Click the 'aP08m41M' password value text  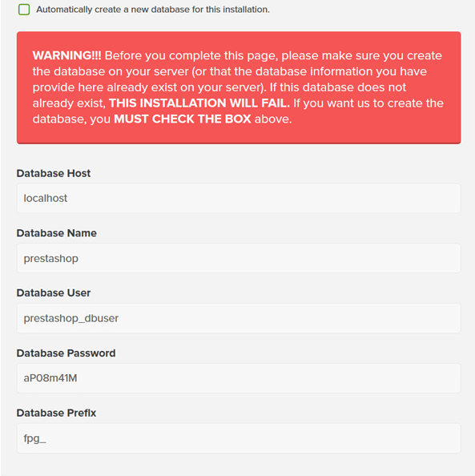pos(50,378)
